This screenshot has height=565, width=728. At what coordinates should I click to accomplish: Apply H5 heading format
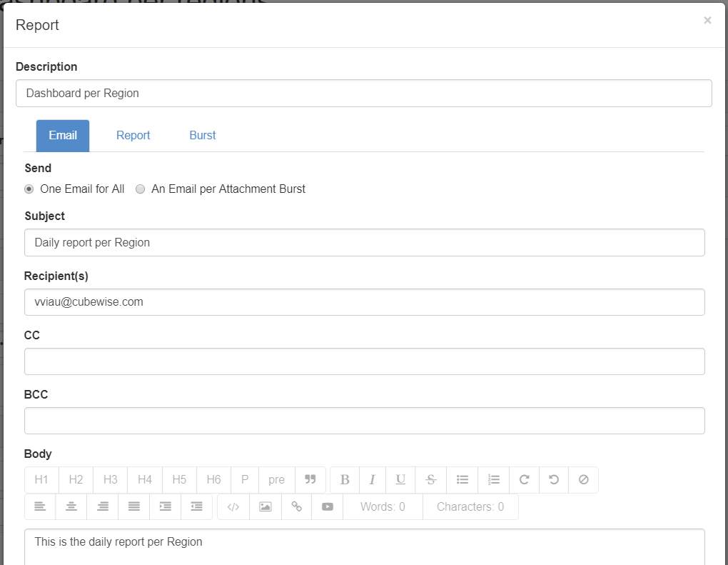[179, 479]
